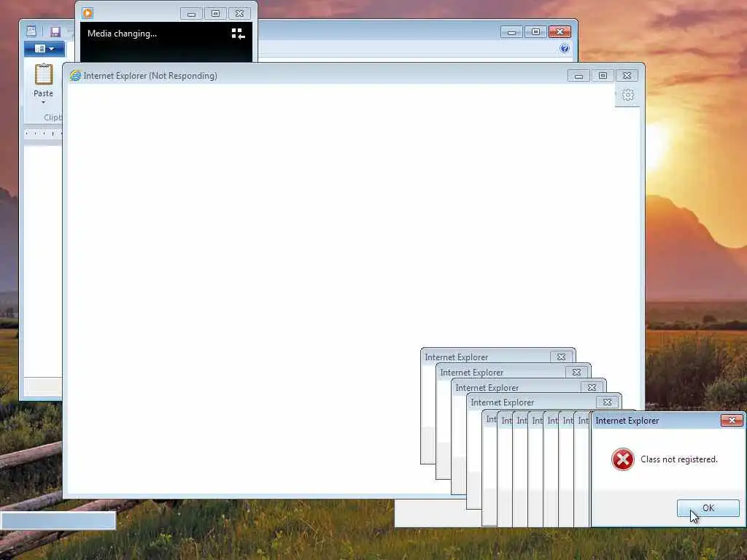The width and height of the screenshot is (747, 560).
Task: Minimize the Windows Media Player window
Action: tap(191, 14)
